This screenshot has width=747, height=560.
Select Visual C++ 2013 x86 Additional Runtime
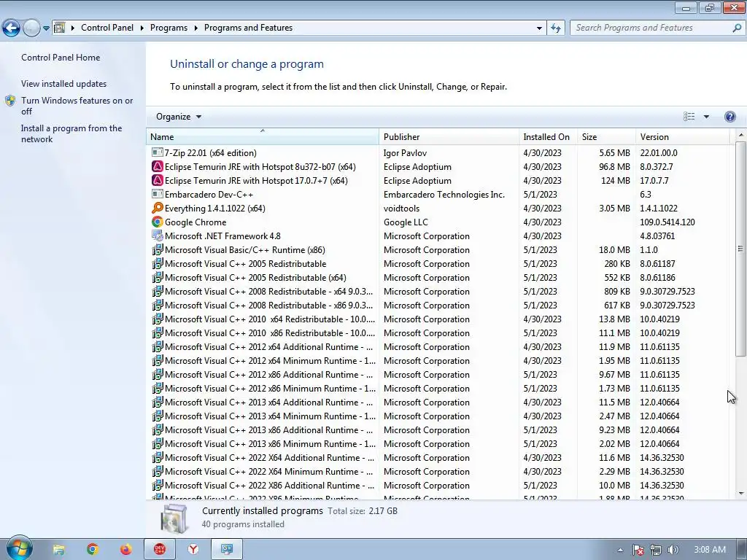coord(438,429)
